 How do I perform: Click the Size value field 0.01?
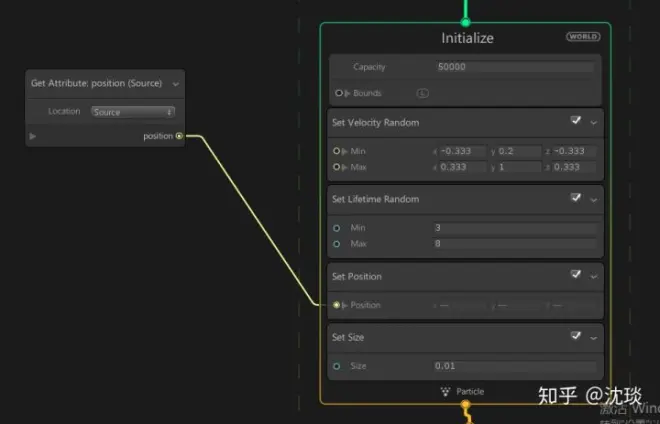[515, 366]
